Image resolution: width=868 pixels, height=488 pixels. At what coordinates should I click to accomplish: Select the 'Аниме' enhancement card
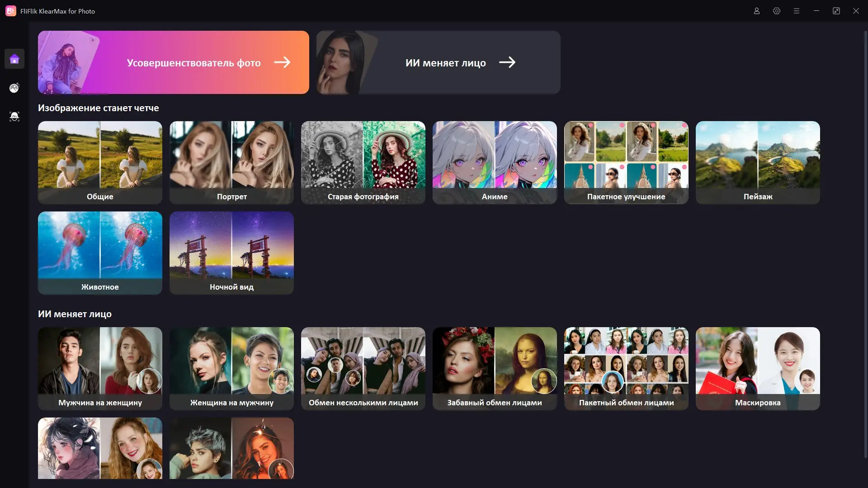pyautogui.click(x=495, y=162)
